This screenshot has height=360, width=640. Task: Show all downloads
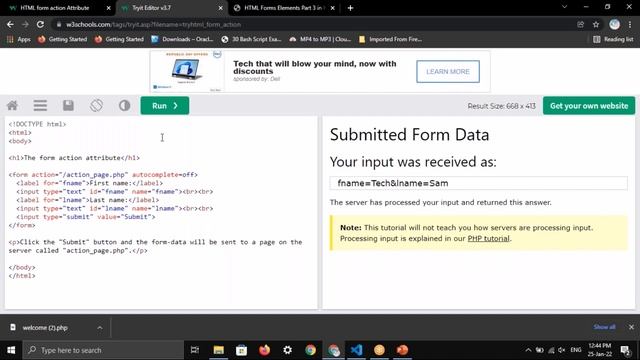[604, 327]
